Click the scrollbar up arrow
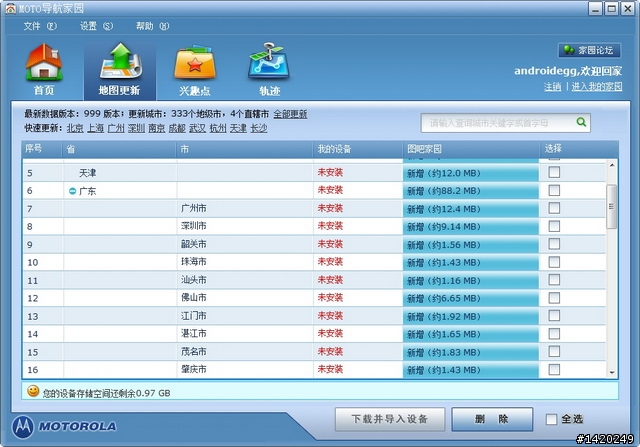640x447 pixels. tap(612, 165)
